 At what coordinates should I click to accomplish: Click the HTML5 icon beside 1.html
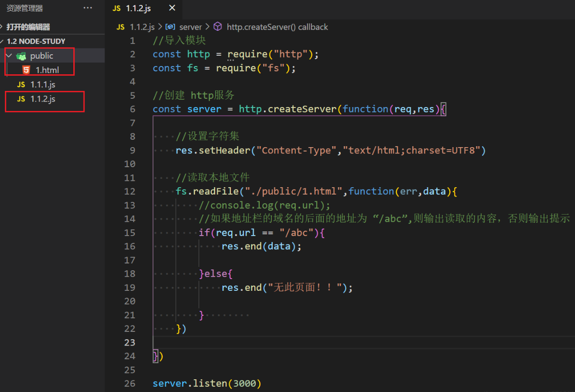click(26, 70)
